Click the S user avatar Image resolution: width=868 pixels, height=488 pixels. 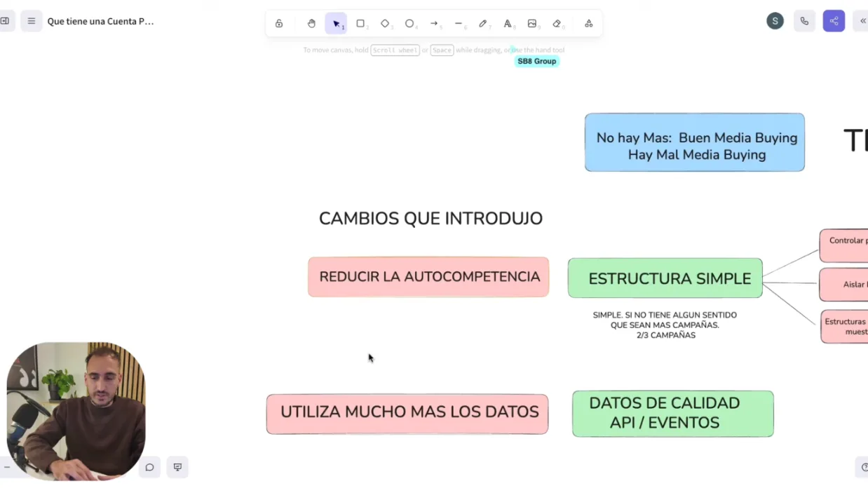[x=775, y=21]
